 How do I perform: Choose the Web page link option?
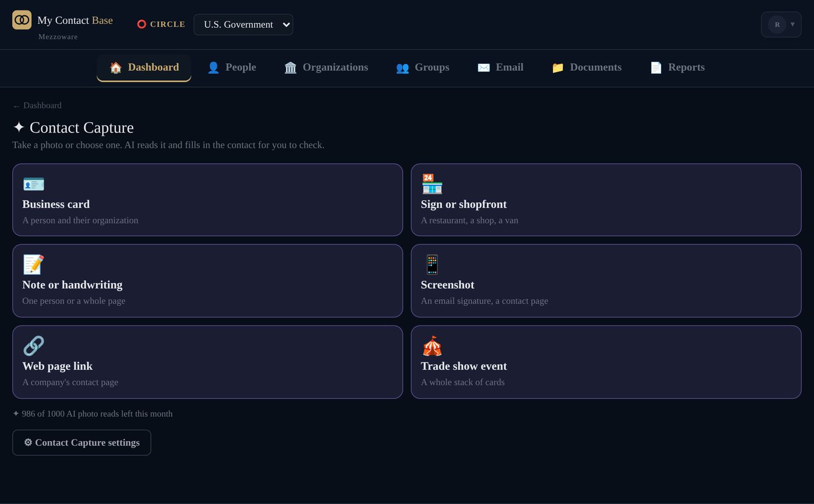tap(208, 362)
